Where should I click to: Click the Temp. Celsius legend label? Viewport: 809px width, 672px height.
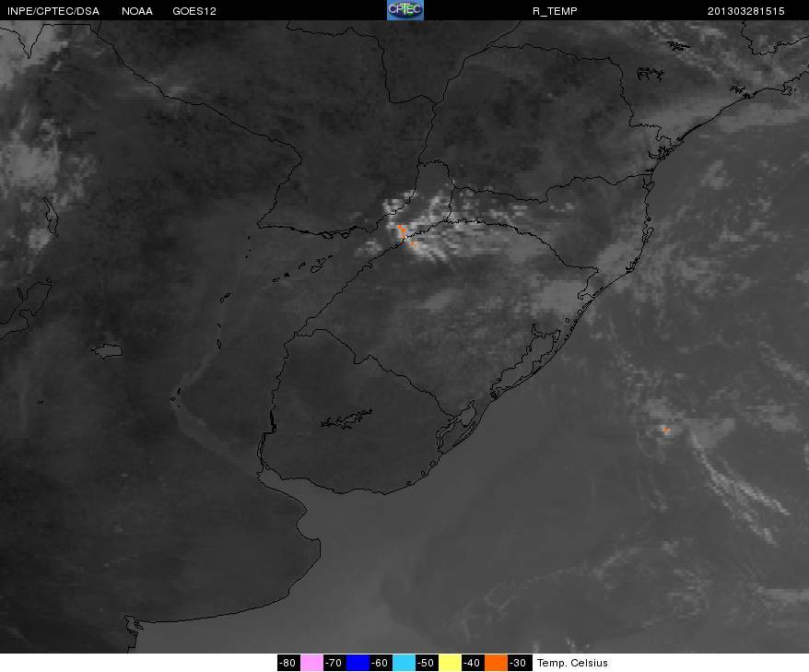coord(572,663)
